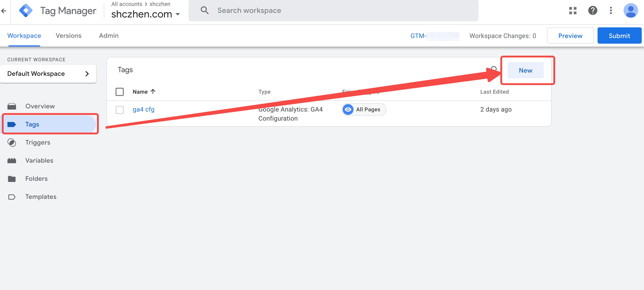The image size is (644, 290).
Task: Open the Folders section icon
Action: tap(12, 178)
